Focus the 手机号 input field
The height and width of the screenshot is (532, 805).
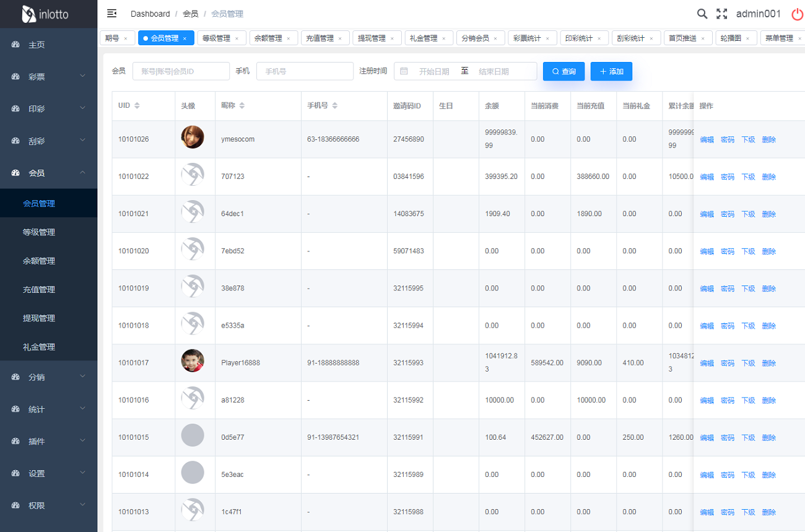click(305, 71)
